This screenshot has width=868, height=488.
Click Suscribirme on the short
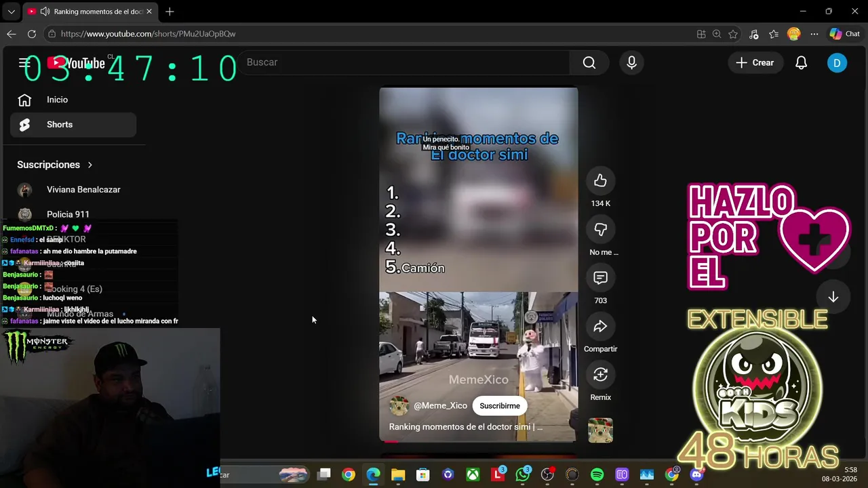tap(500, 406)
